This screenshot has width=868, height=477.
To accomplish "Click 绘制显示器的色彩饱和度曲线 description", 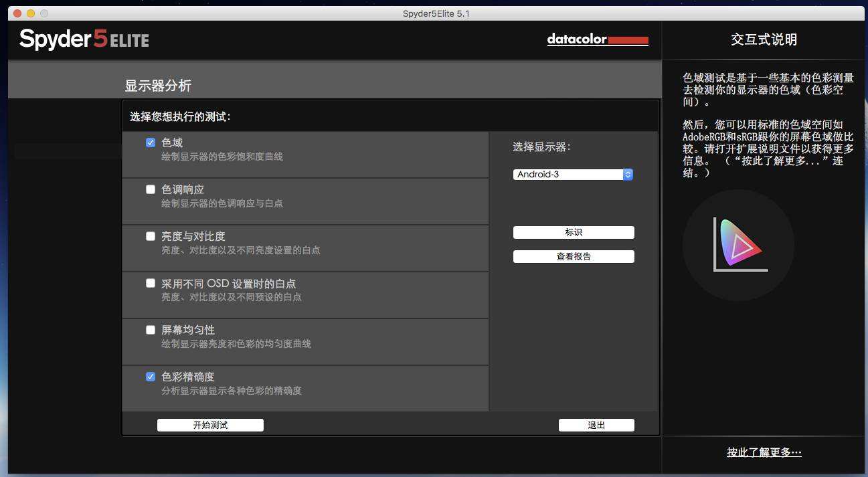I will point(222,157).
